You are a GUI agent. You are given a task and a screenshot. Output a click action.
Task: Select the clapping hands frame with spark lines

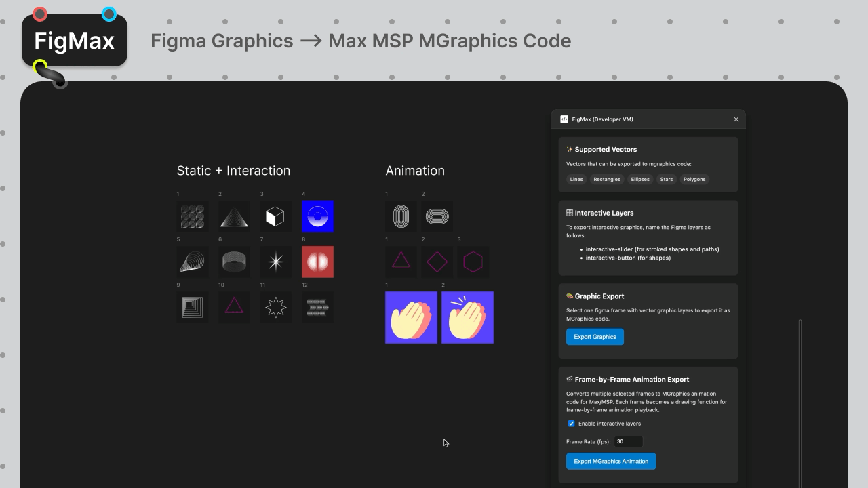click(467, 317)
